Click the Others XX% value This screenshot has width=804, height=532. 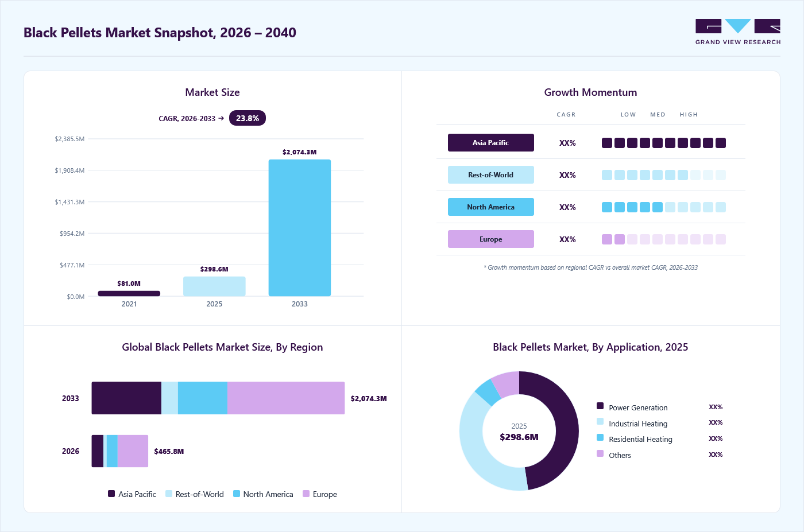tap(716, 455)
